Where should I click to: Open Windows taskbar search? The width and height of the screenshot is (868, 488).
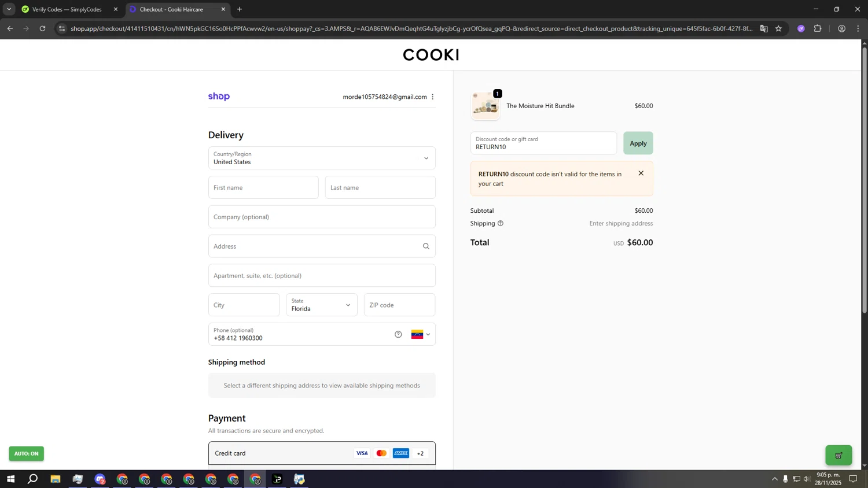click(33, 479)
